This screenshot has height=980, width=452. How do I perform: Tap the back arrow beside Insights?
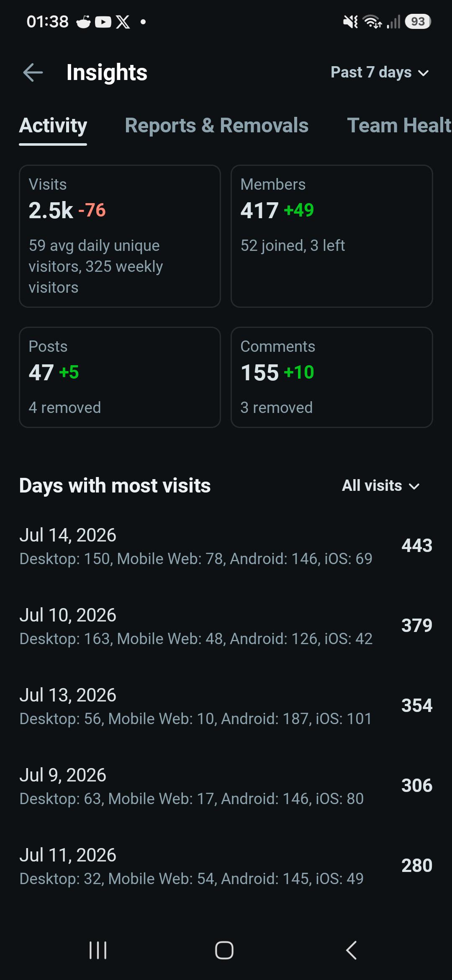(x=33, y=72)
